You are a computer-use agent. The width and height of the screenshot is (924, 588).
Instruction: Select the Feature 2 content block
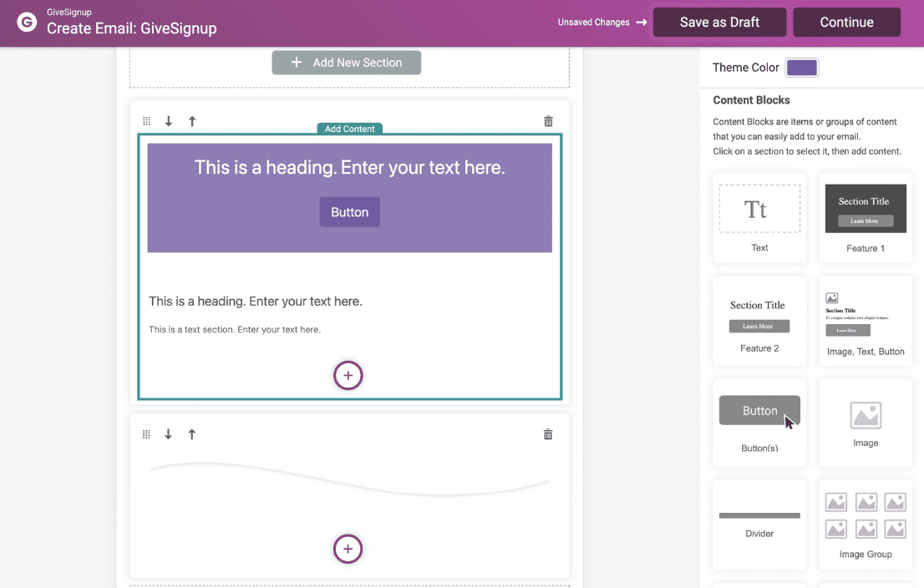pos(759,321)
